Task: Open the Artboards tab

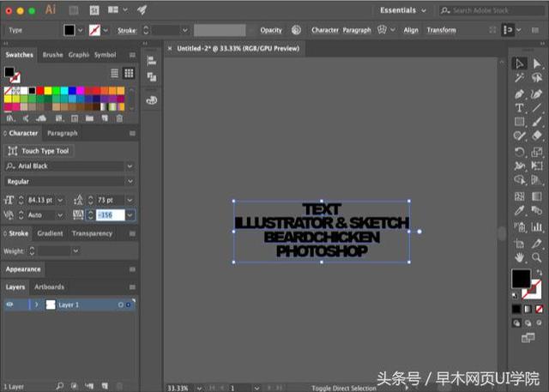Action: point(50,287)
